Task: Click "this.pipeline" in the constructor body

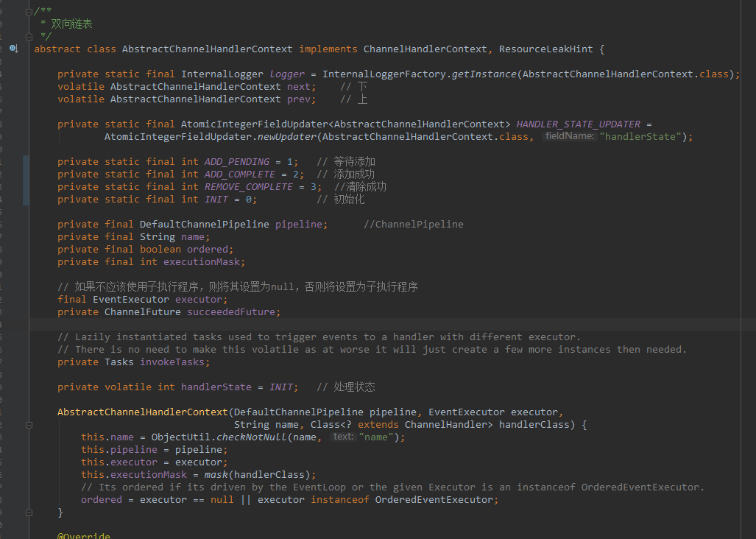Action: pos(119,451)
